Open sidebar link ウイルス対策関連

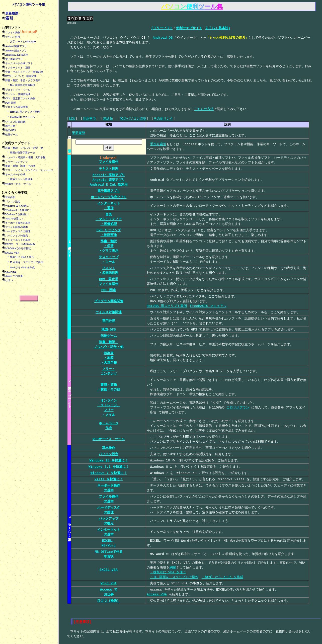[x=15, y=122]
